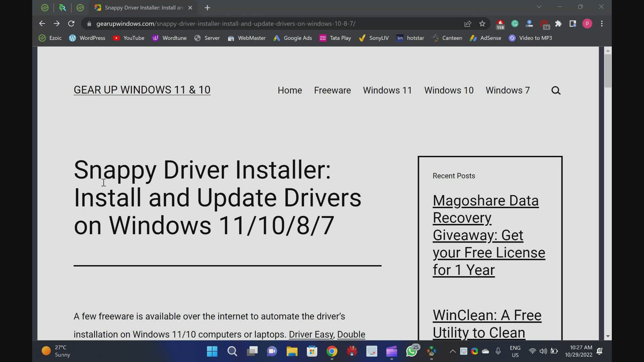Open WhatsApp from the taskbar
The image size is (644, 362).
412,351
